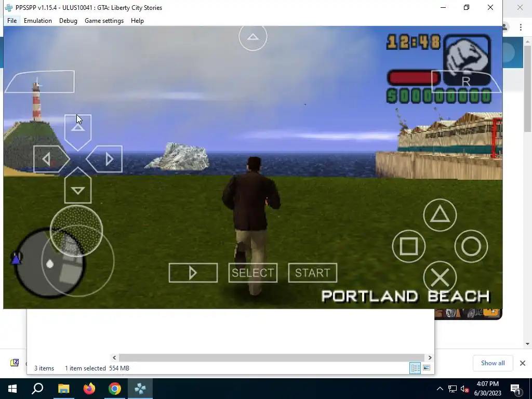Click browser vertical scrollbar down arrow

[x=527, y=344]
